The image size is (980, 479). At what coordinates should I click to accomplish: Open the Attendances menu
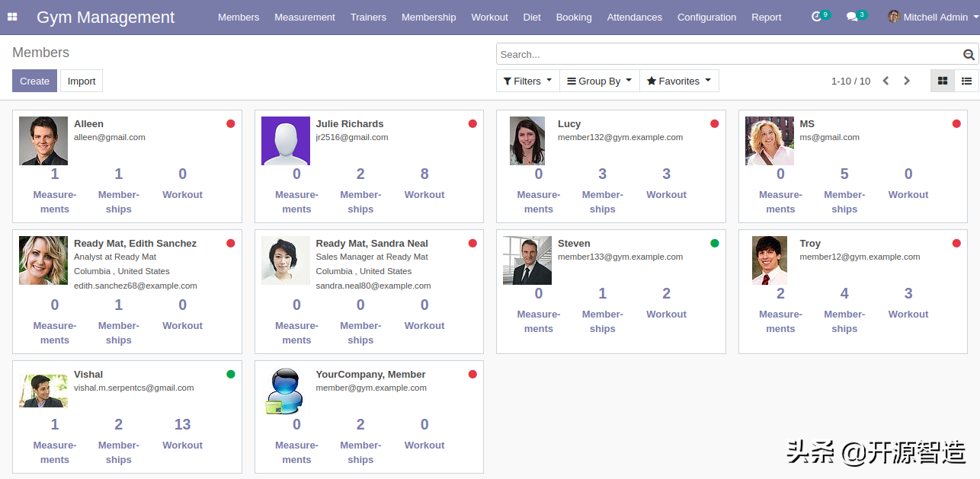634,17
